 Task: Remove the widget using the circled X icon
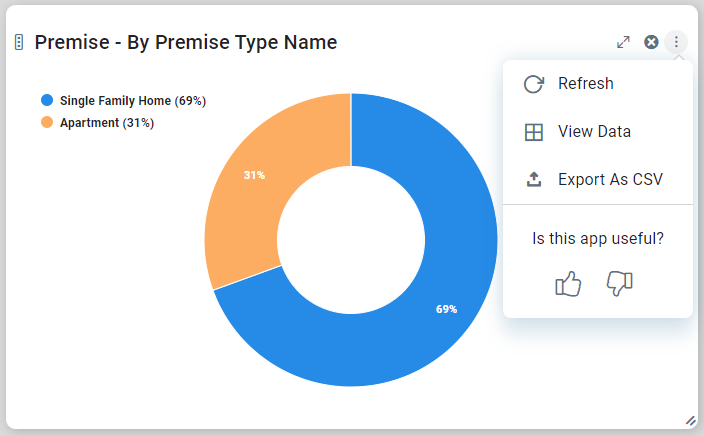[x=651, y=42]
